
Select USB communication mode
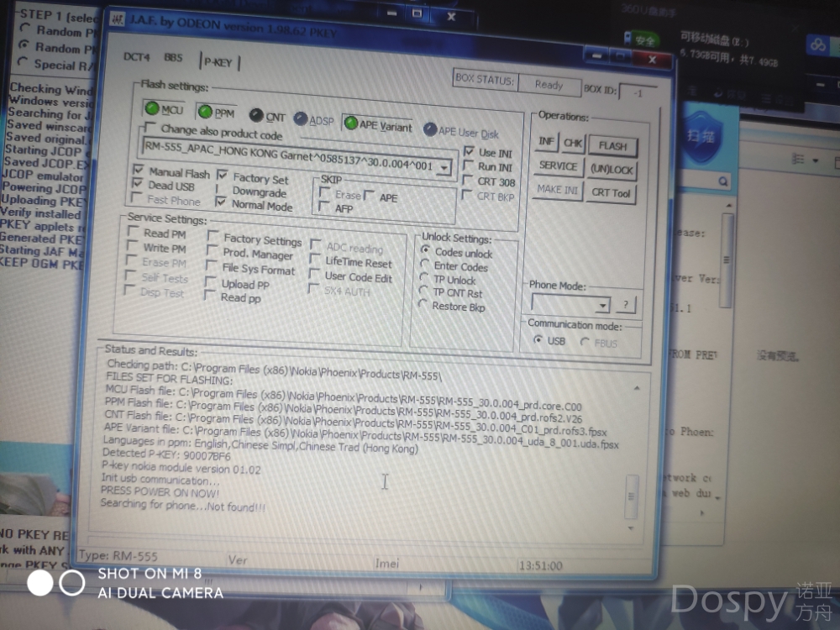538,339
